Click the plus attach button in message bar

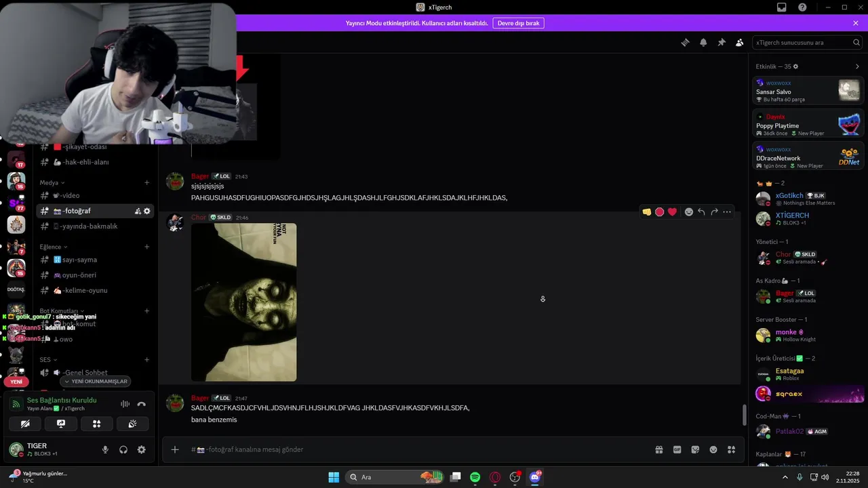[x=175, y=449]
